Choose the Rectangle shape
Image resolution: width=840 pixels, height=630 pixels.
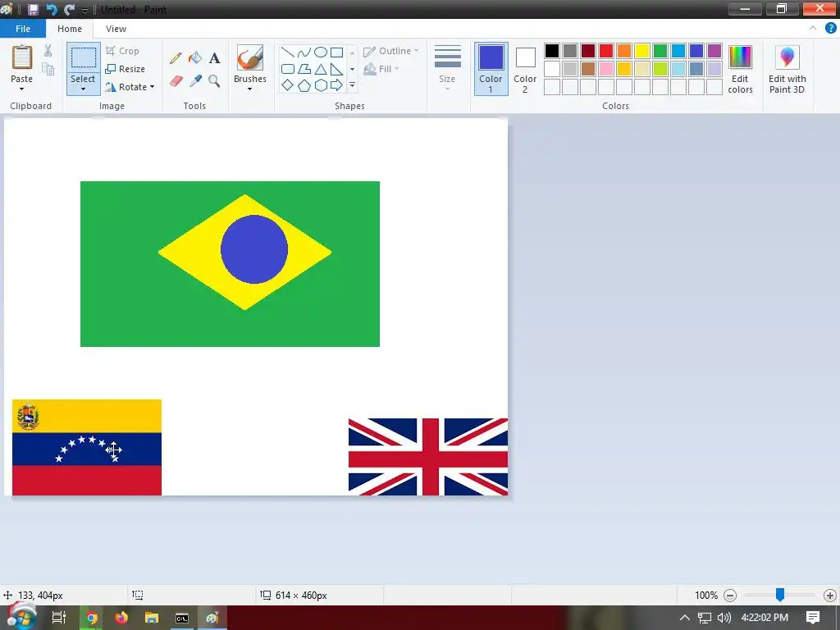tap(336, 52)
